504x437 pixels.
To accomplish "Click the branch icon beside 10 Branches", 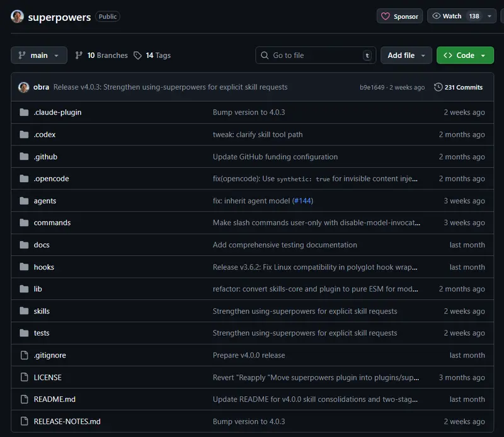I will (x=79, y=55).
